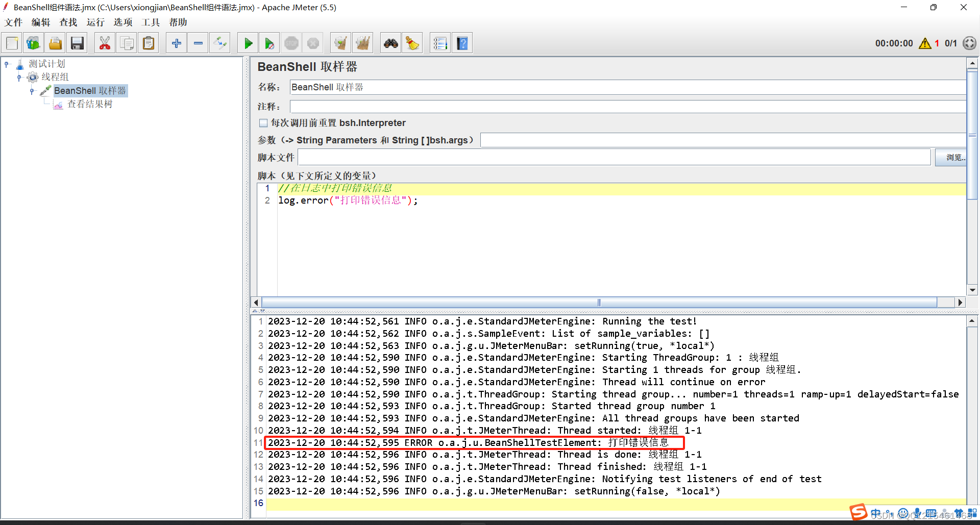Image resolution: width=980 pixels, height=525 pixels.
Task: Click the Paste clipboard icon
Action: click(149, 43)
